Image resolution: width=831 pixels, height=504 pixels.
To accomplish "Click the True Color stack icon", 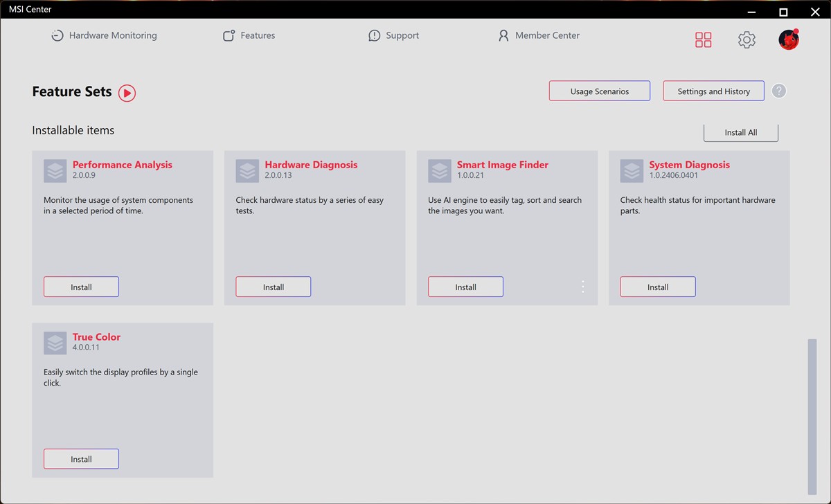I will click(55, 343).
